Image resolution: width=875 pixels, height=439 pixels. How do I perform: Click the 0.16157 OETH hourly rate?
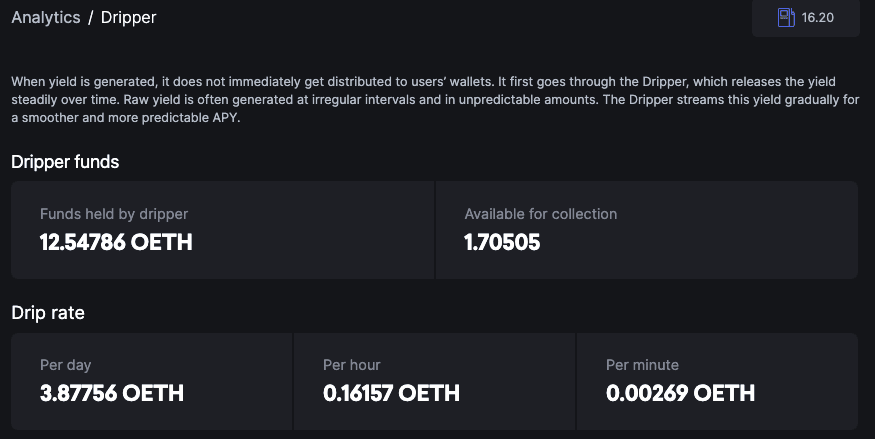pyautogui.click(x=391, y=393)
